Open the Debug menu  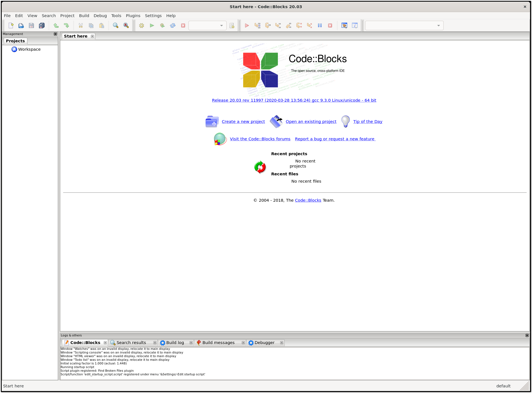100,16
